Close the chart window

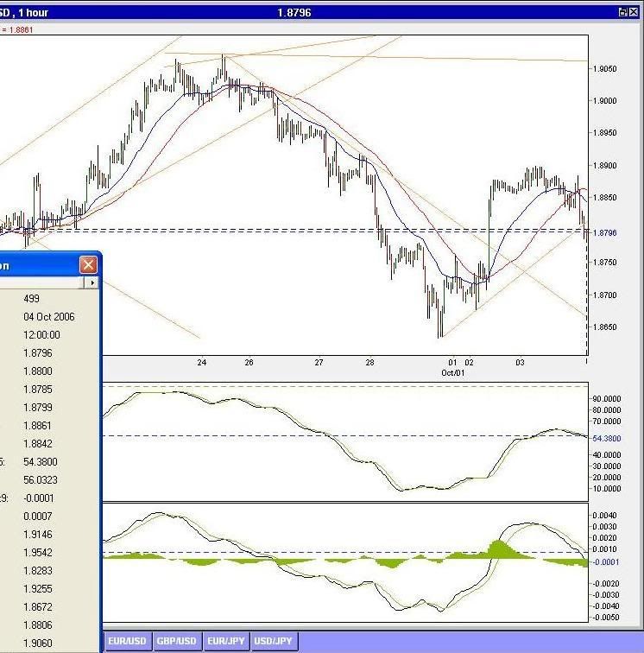point(634,12)
